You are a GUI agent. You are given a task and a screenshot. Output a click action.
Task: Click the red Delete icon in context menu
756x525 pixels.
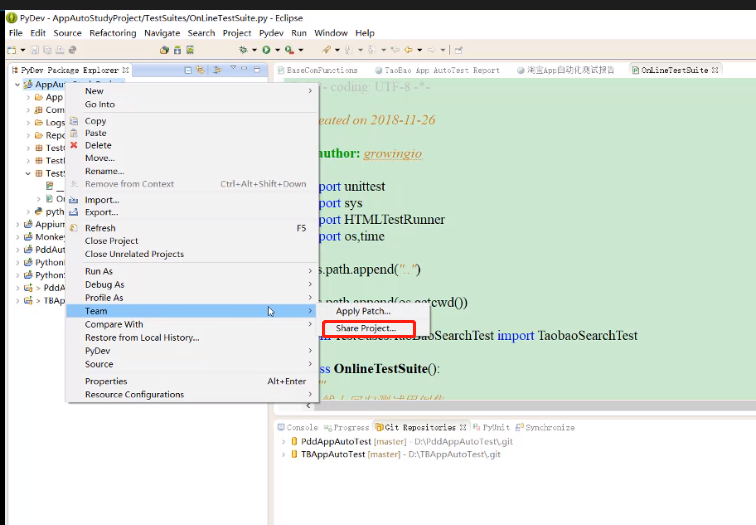(x=74, y=145)
